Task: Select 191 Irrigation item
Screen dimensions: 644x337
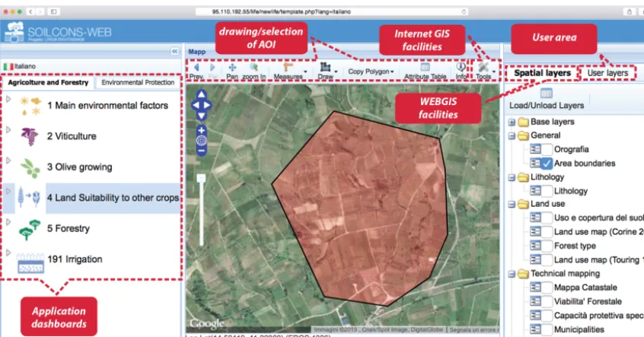Action: click(x=75, y=259)
